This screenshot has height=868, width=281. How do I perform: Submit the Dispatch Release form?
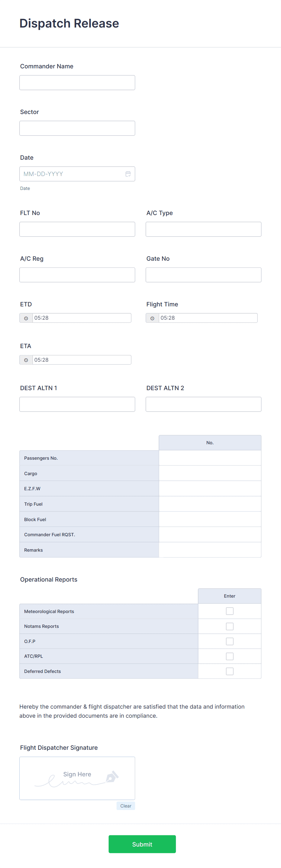click(x=142, y=844)
